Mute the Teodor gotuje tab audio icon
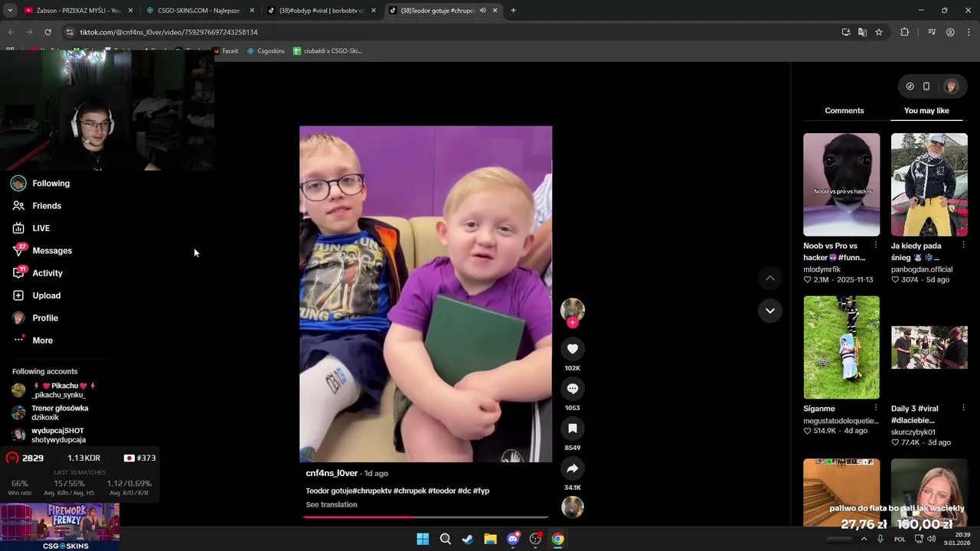980x551 pixels. [482, 11]
